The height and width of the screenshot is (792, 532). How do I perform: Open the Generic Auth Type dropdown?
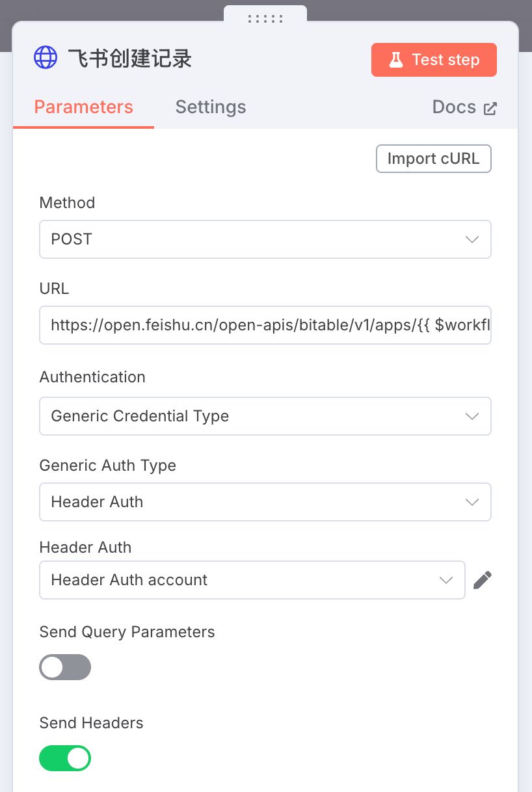point(265,502)
